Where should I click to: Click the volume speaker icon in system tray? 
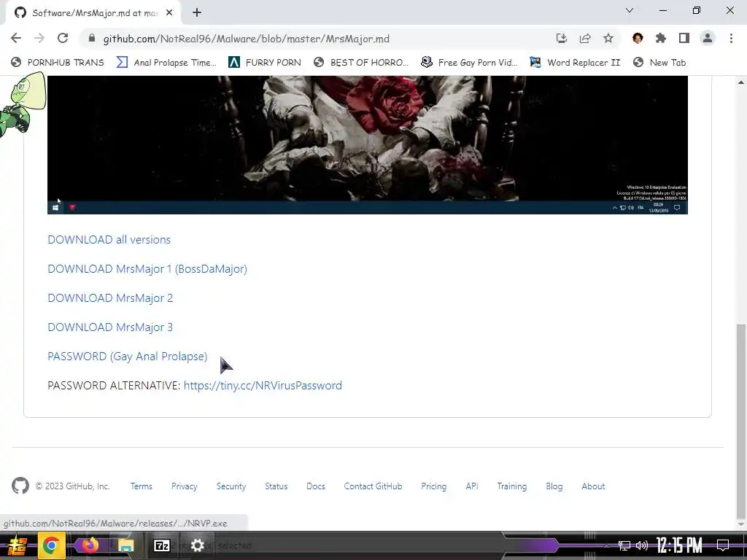(x=642, y=545)
